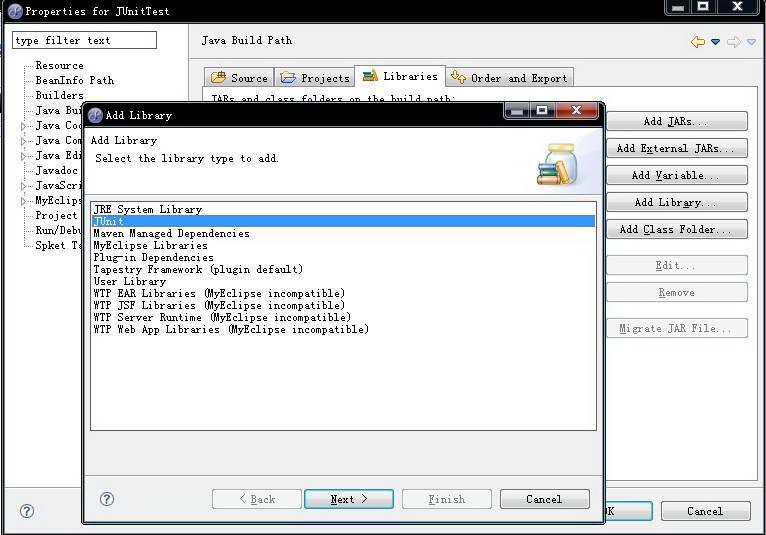
Task: Close the Add Library dialog window
Action: coord(579,112)
